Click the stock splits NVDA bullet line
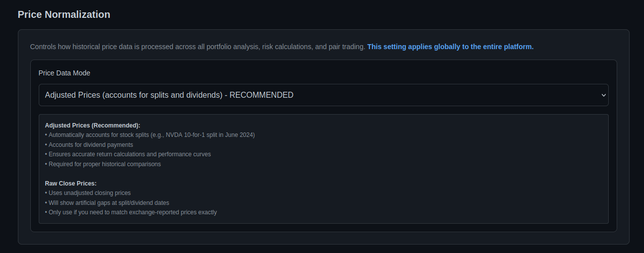 pos(151,135)
